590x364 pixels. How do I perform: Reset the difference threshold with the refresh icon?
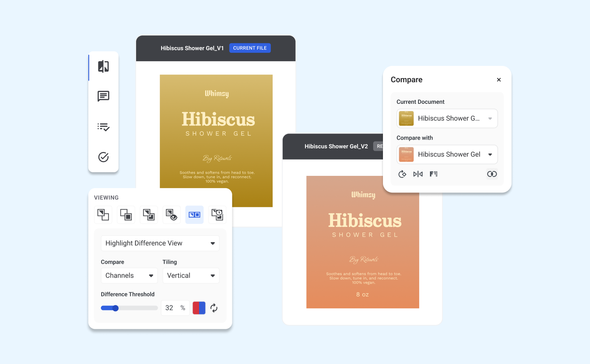pyautogui.click(x=214, y=308)
